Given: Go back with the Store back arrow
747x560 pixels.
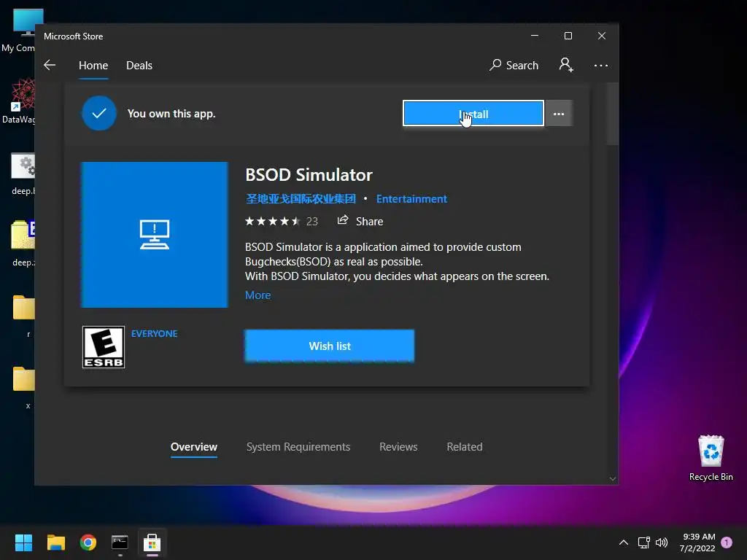Looking at the screenshot, I should [50, 65].
